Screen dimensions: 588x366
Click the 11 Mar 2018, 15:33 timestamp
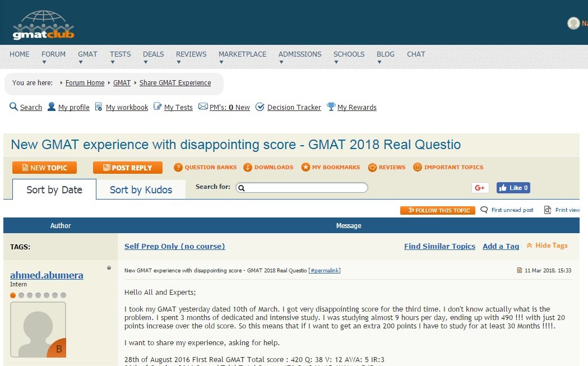coord(548,270)
